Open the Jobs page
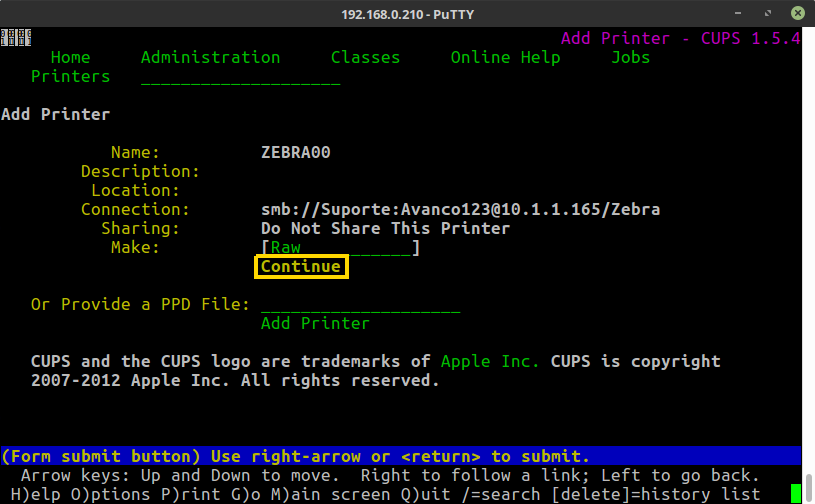815x504 pixels. pos(630,57)
